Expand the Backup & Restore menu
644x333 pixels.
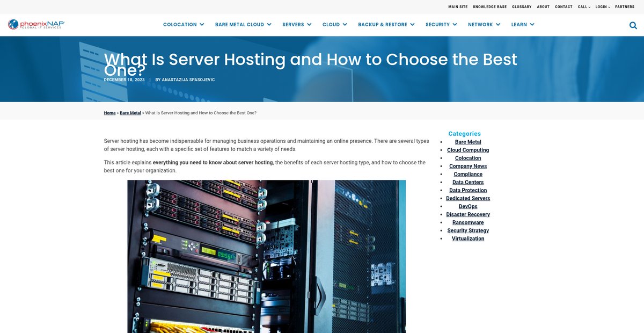click(386, 25)
